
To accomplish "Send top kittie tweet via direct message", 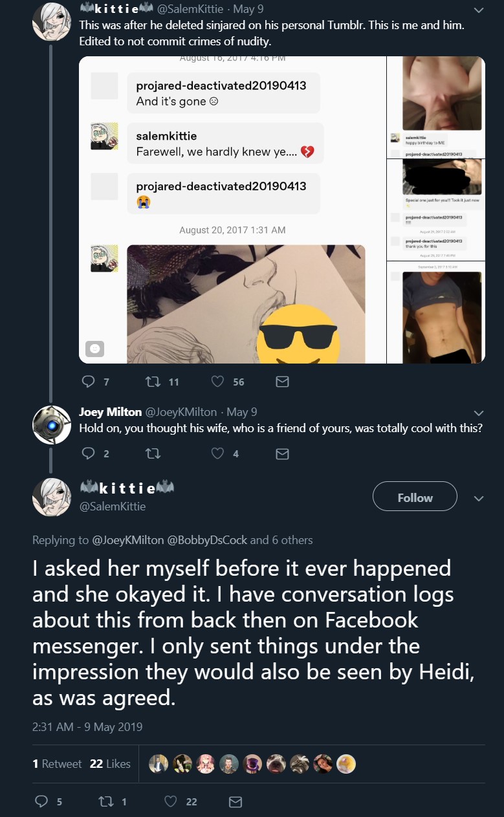I will point(282,382).
